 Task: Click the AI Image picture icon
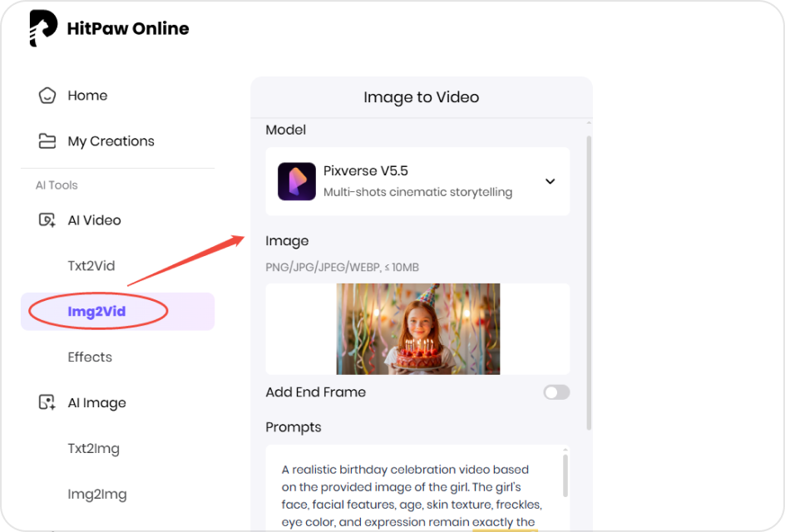pos(47,402)
